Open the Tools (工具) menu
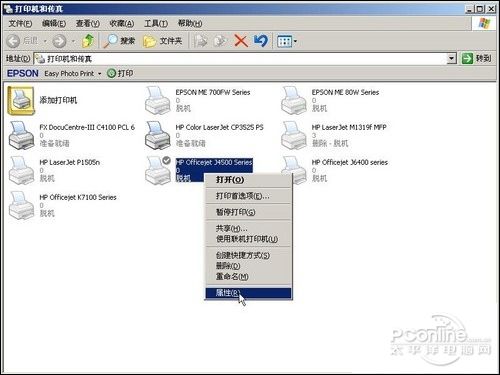This screenshot has width=500, height=375. [x=156, y=24]
